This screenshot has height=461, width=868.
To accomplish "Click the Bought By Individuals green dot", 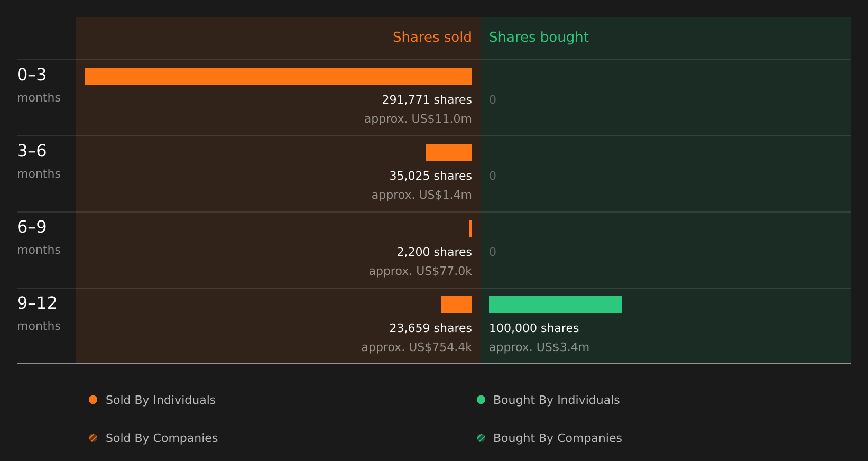I will pos(481,400).
